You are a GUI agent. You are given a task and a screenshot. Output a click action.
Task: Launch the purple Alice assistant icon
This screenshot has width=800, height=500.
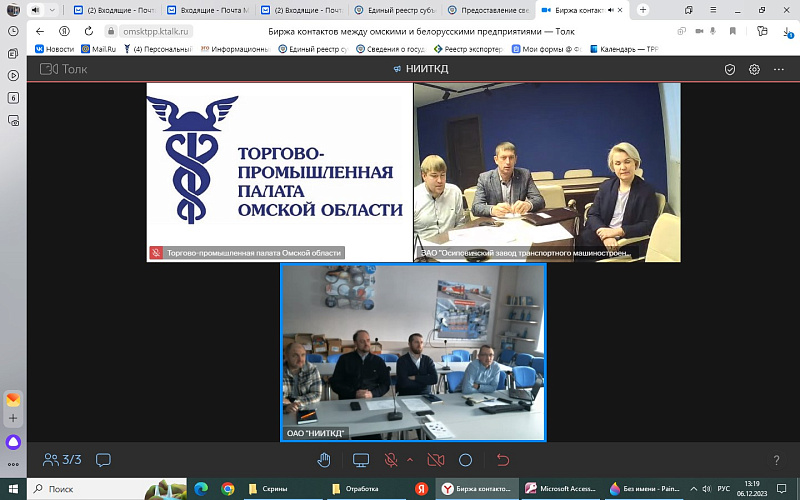(x=13, y=442)
